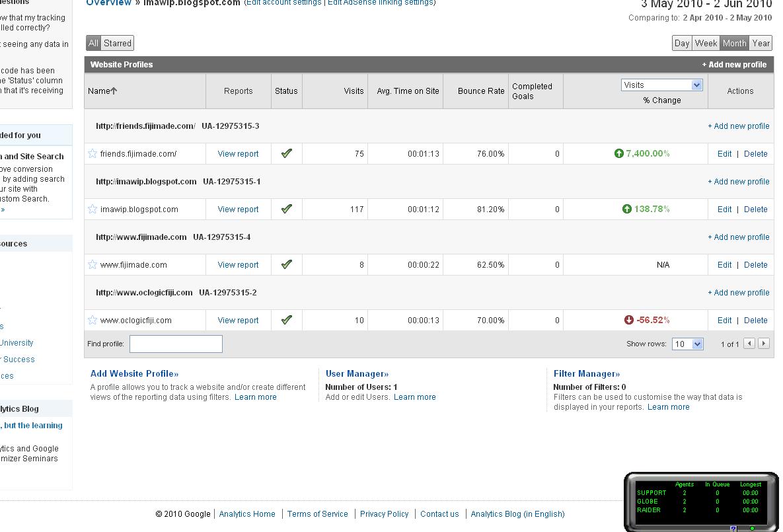
Task: Click Learn more about Users
Action: click(x=414, y=397)
